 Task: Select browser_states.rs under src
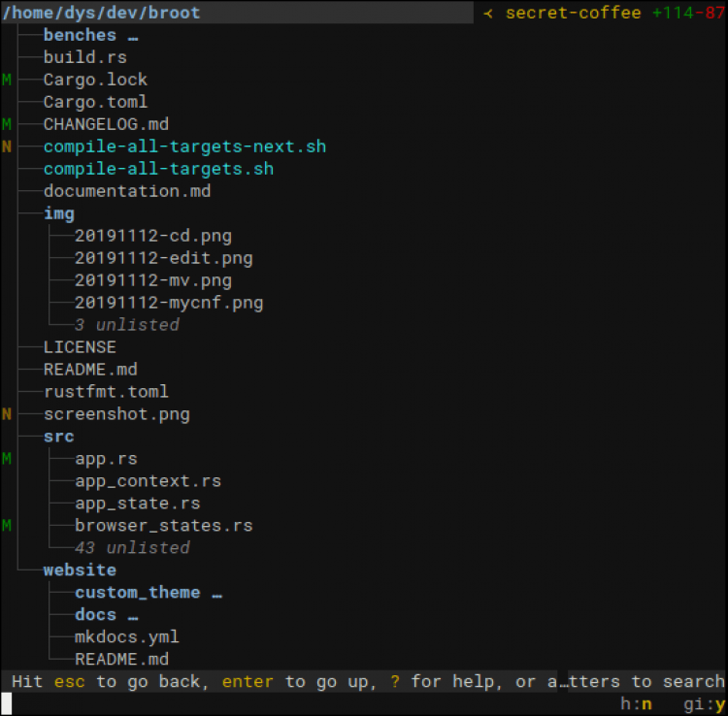tap(164, 525)
